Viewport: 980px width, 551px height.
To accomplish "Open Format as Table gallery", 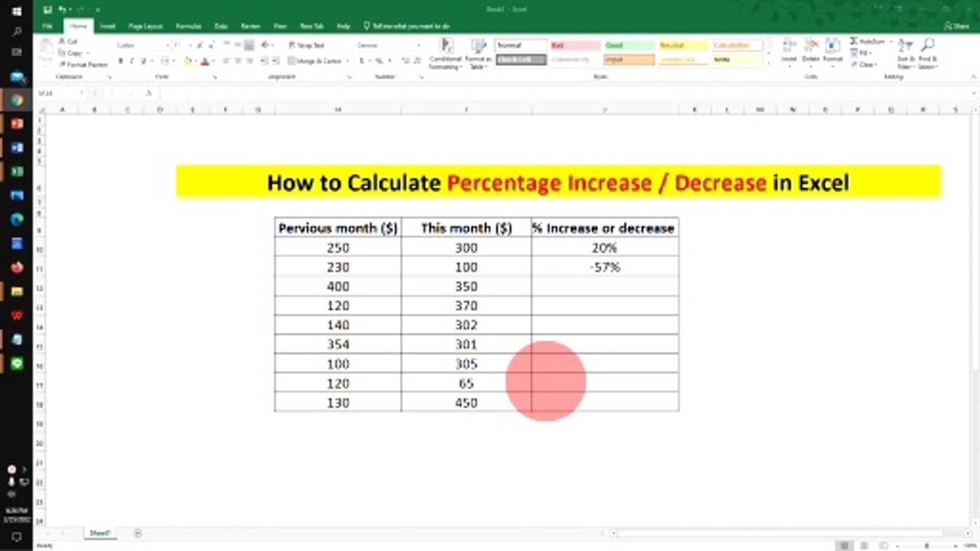I will pos(479,54).
